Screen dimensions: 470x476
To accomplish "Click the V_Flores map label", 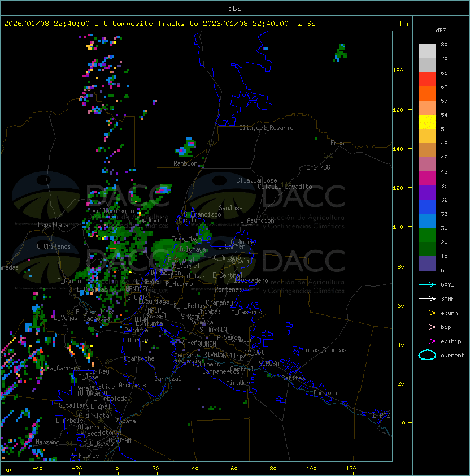I will point(85,456).
